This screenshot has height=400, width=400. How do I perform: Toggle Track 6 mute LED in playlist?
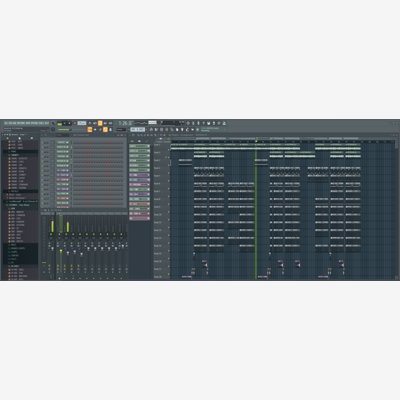click(169, 189)
